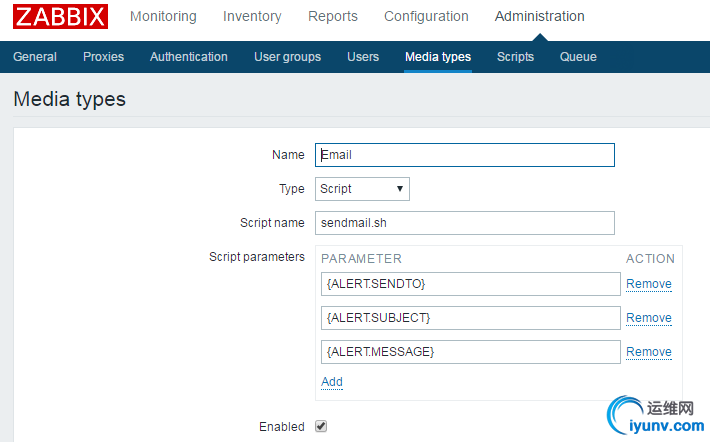Open the Monitoring menu
This screenshot has height=442, width=710.
pyautogui.click(x=163, y=17)
